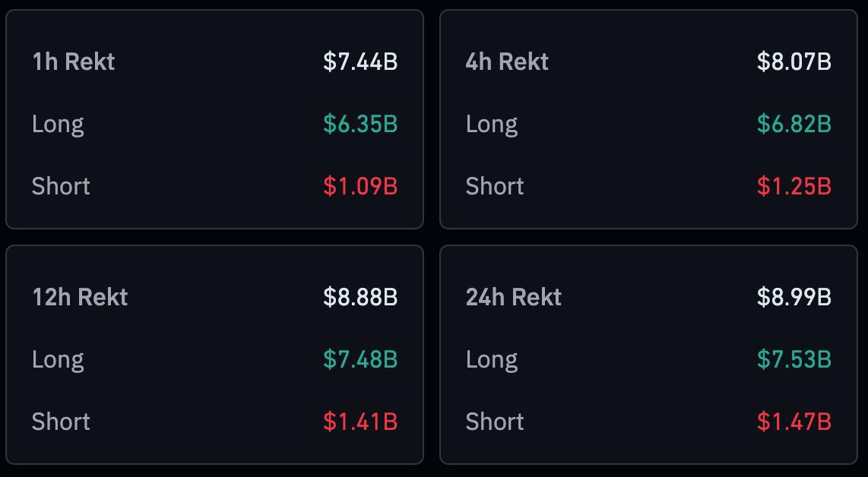This screenshot has height=477, width=868.
Task: Click the 24h Long value $7.53B
Action: (x=794, y=360)
